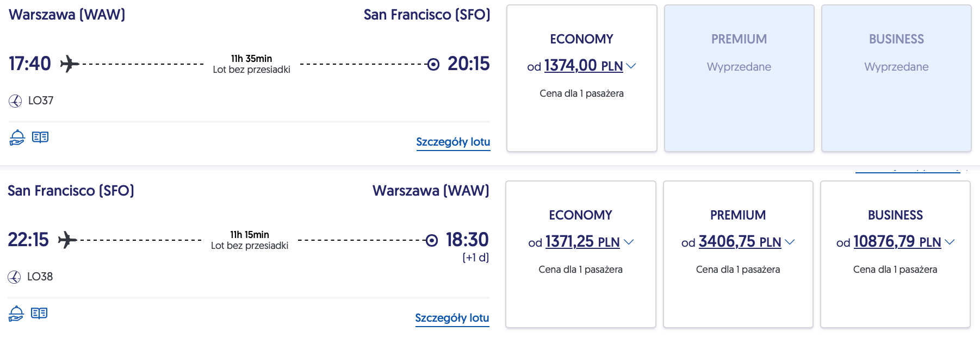Click the airplane icon next to 17:40 departure
Screen dimensions: 980x338
point(69,64)
